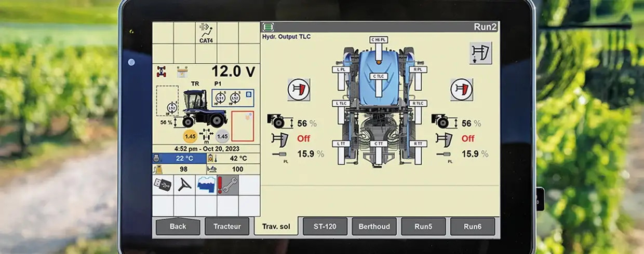Viewport: 644px width, 254px height.
Task: Switch to the ST-120 tab
Action: [325, 227]
